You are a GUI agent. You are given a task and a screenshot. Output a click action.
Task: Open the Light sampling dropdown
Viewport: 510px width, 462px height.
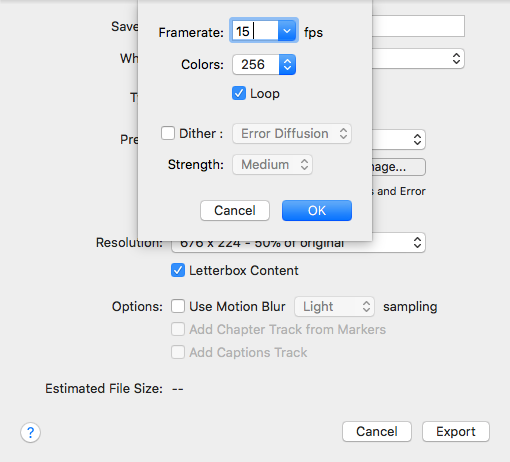point(334,306)
